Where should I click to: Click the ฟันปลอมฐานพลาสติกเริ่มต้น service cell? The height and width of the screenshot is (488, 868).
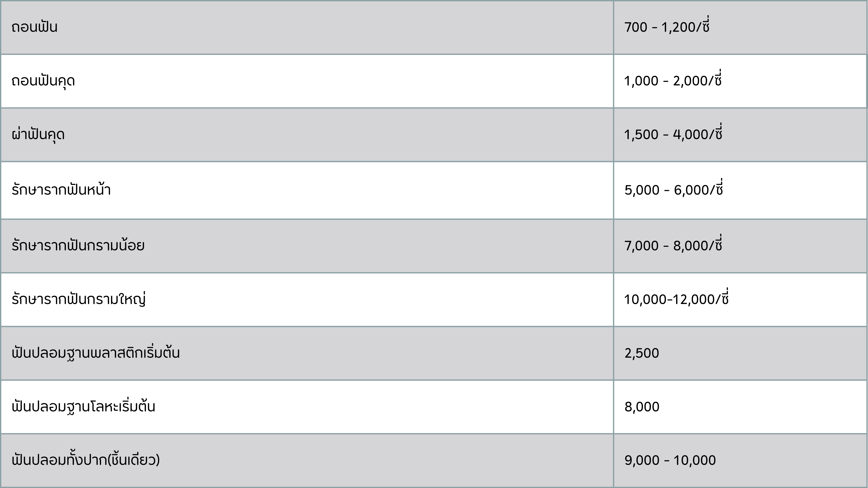96,353
